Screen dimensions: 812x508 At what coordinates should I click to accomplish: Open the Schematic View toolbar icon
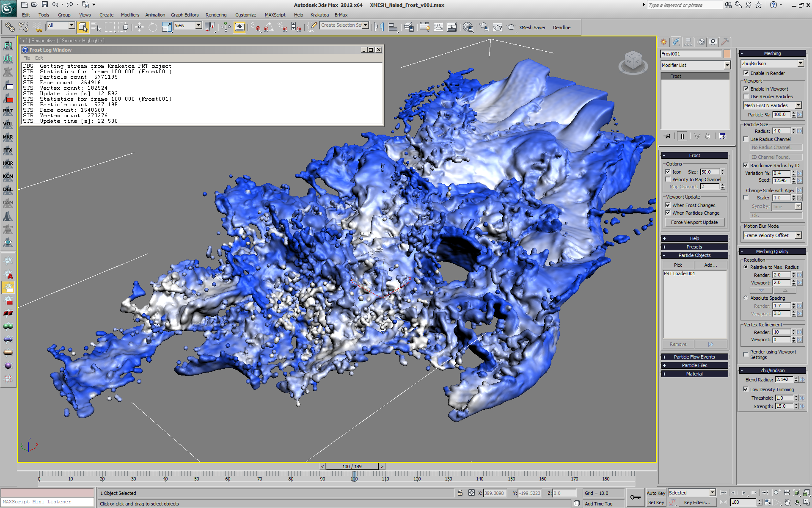click(452, 27)
